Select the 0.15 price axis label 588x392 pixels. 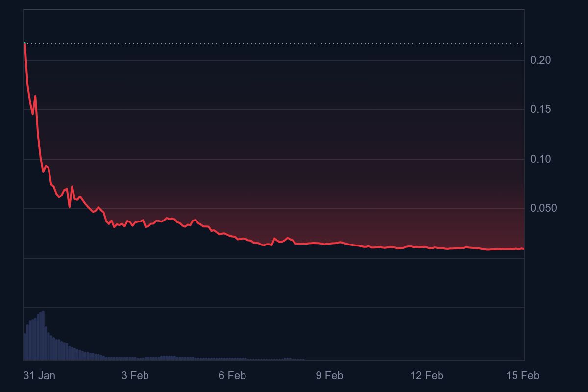point(540,109)
